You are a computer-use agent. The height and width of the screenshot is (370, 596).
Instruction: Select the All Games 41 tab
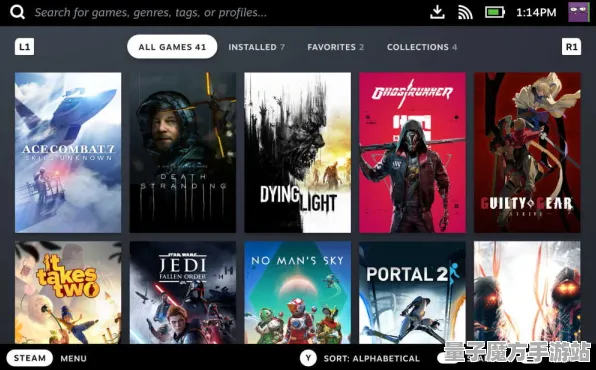pos(172,47)
